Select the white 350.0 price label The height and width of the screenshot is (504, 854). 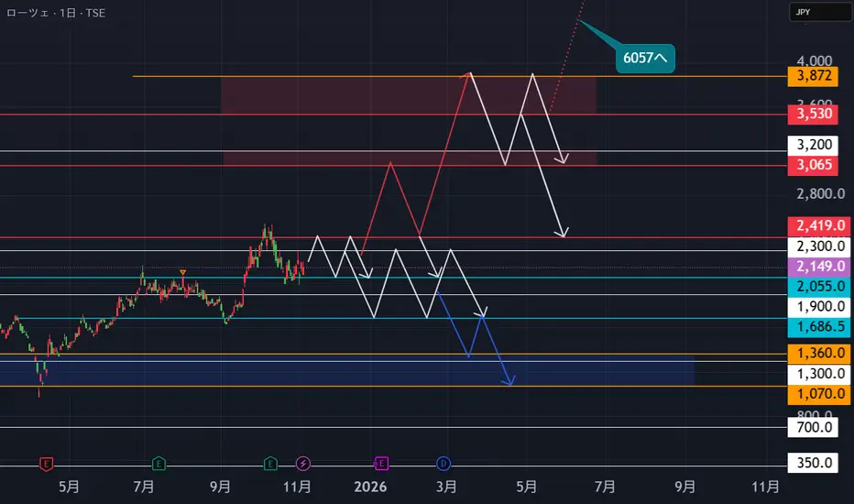[x=813, y=463]
